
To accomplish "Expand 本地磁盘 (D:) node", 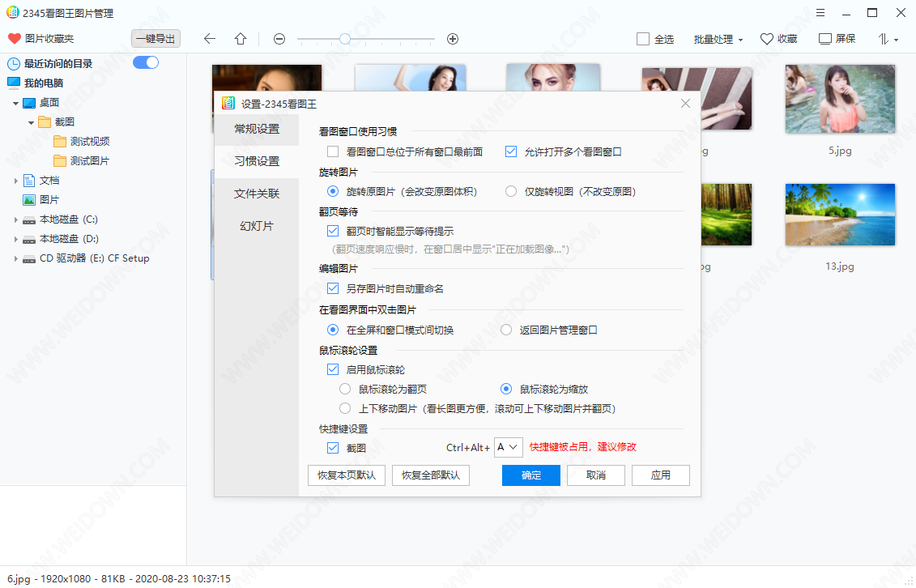I will pyautogui.click(x=15, y=240).
